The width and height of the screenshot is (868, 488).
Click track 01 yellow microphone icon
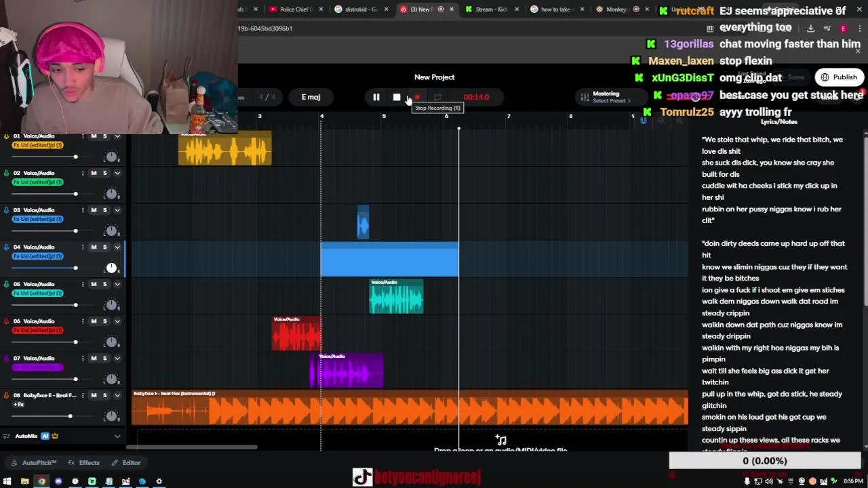click(7, 136)
